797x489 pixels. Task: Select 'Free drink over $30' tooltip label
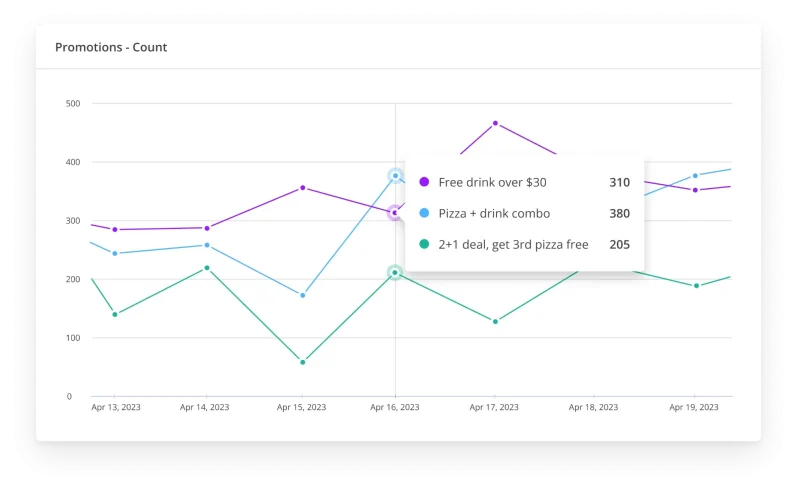(x=492, y=182)
